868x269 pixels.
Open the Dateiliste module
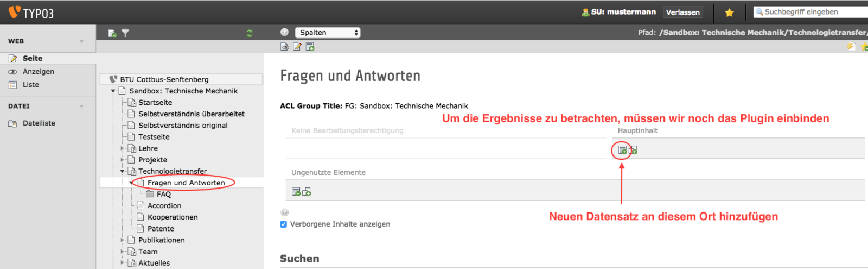pyautogui.click(x=39, y=123)
